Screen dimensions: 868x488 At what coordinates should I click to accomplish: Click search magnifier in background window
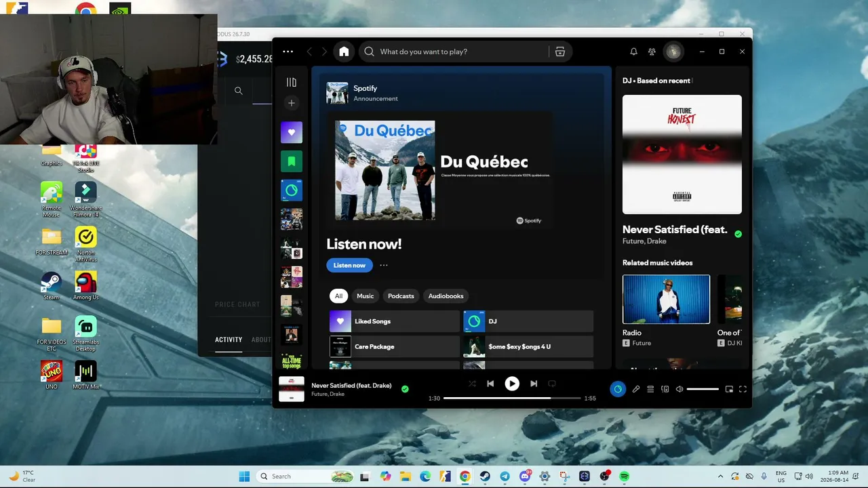(x=238, y=90)
